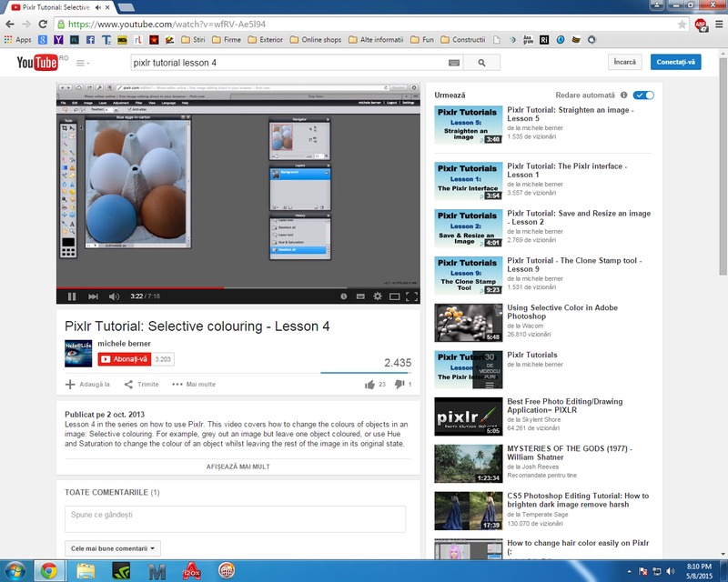
Task: Enter fullscreen video mode
Action: click(x=411, y=296)
